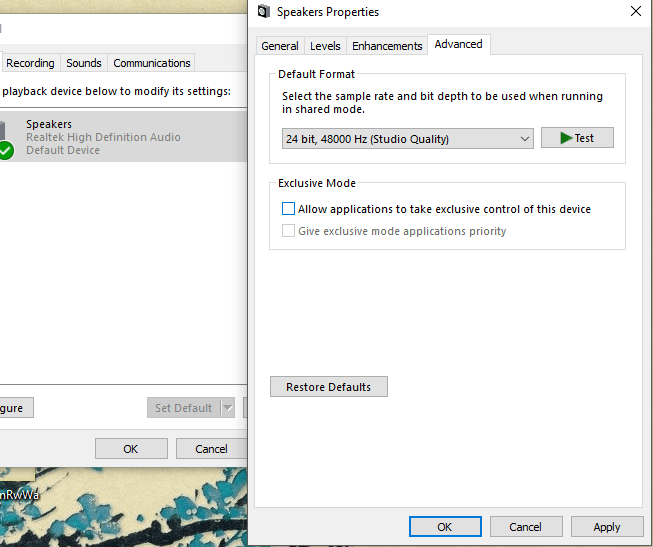Click the Set Default button
This screenshot has width=653, height=547.
coord(184,408)
